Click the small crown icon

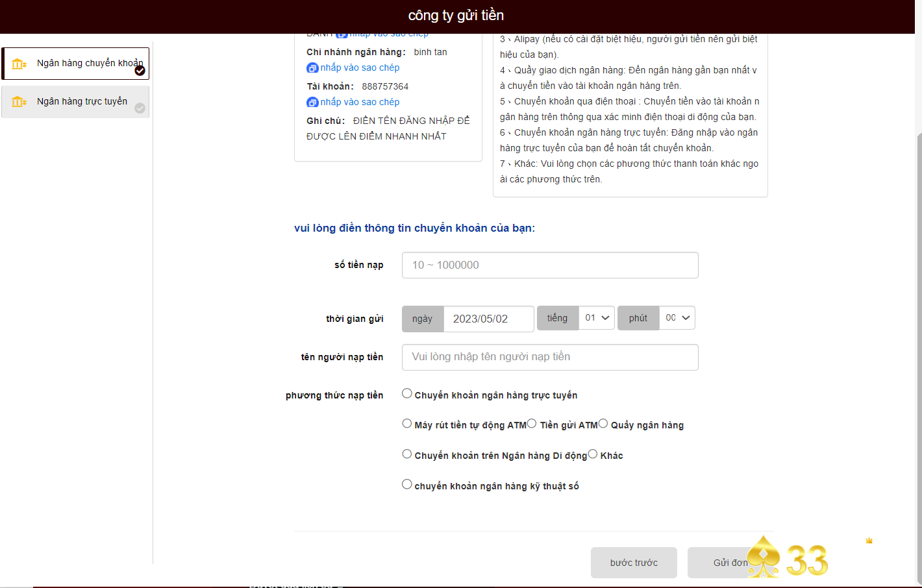coord(869,540)
